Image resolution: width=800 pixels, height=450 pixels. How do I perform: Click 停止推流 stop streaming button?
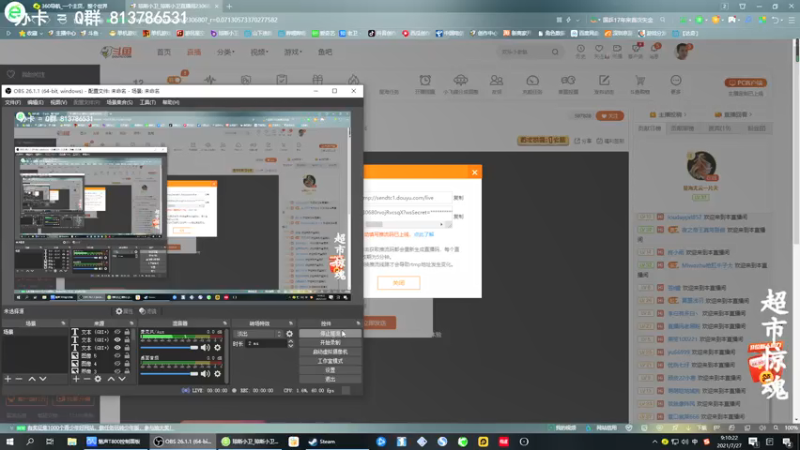click(330, 333)
